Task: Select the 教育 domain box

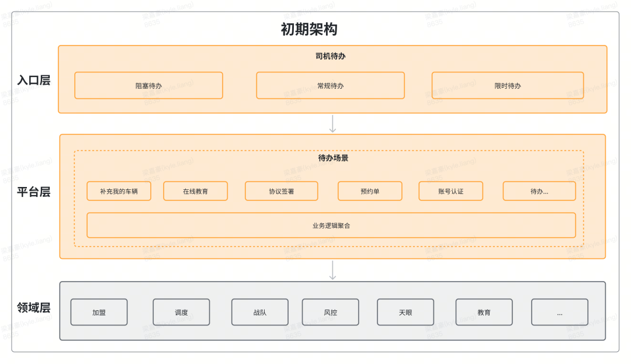Action: click(484, 312)
